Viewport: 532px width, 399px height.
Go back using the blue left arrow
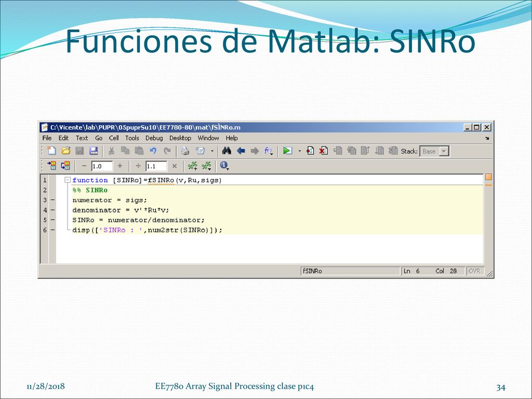pyautogui.click(x=241, y=151)
